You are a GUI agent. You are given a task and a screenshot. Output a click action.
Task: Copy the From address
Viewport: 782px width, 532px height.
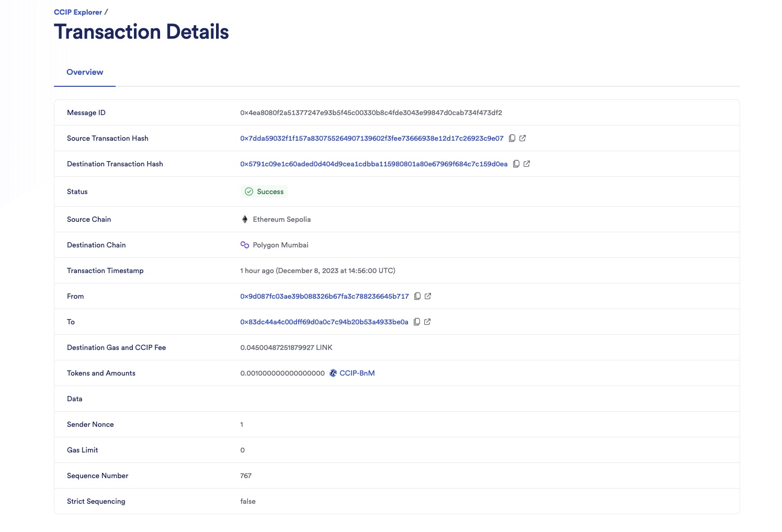pyautogui.click(x=417, y=296)
